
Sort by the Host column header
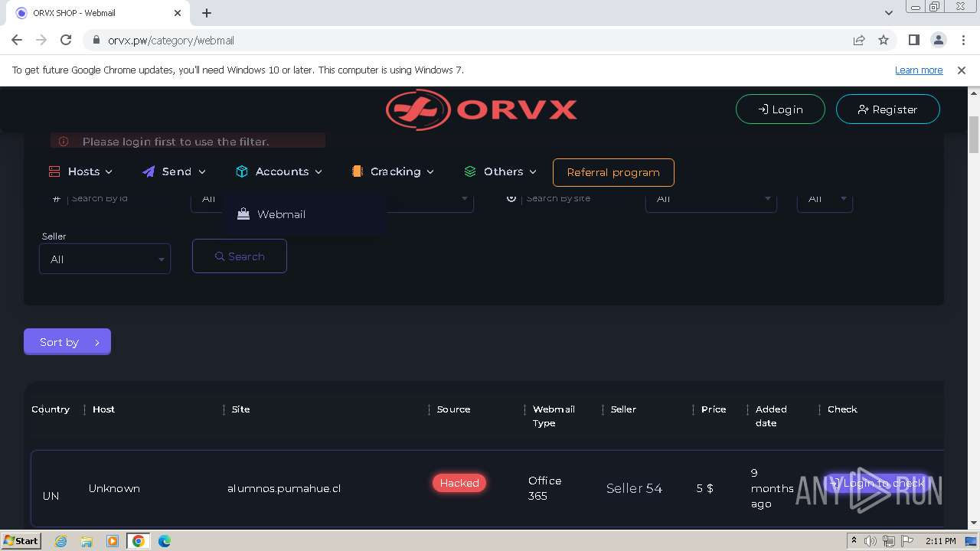pyautogui.click(x=103, y=409)
